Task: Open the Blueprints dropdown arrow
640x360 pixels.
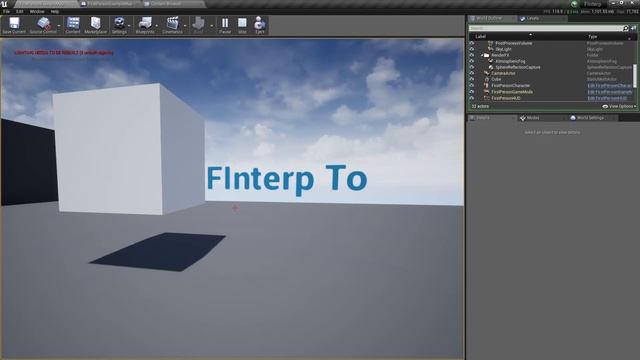Action: click(157, 25)
